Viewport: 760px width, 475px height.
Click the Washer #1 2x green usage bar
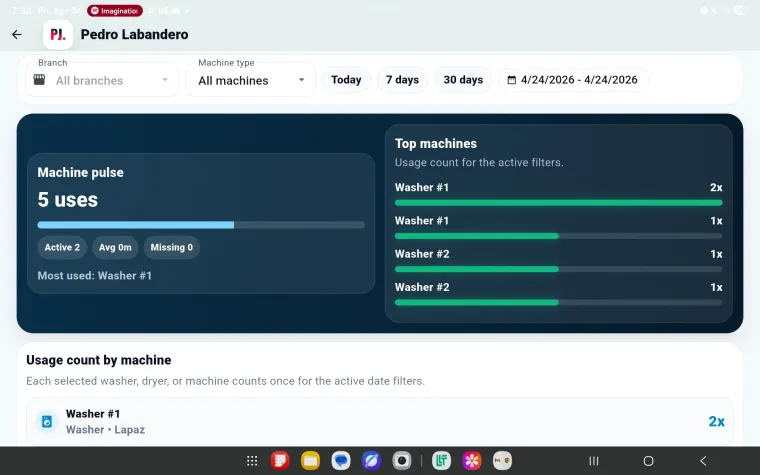558,203
